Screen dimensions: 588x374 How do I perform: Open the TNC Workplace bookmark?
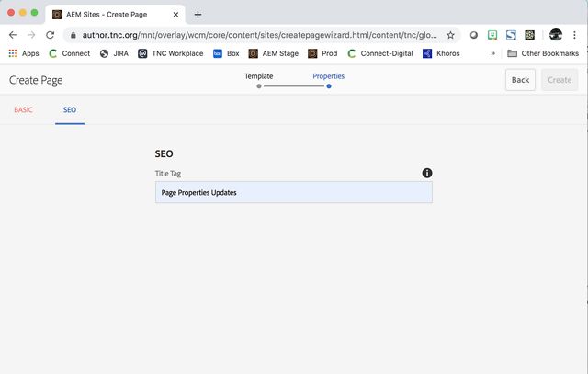171,53
